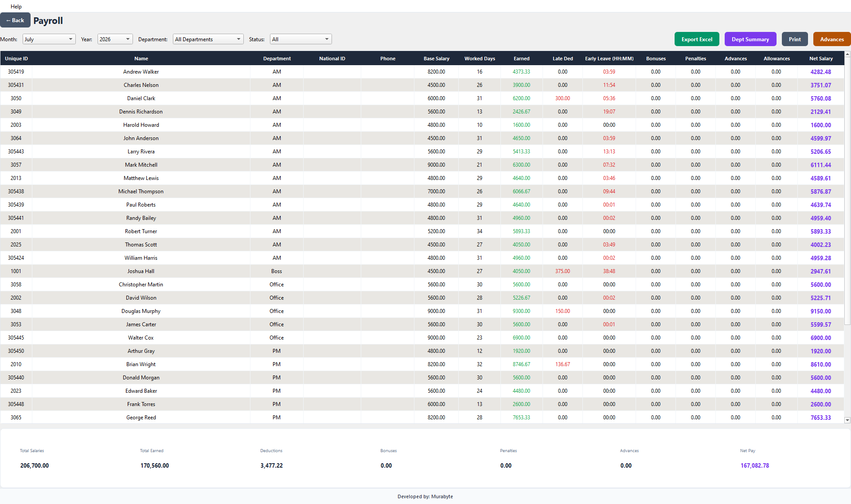Screen dimensions: 851x504
Task: Export payroll with Export Excel button
Action: tap(697, 39)
